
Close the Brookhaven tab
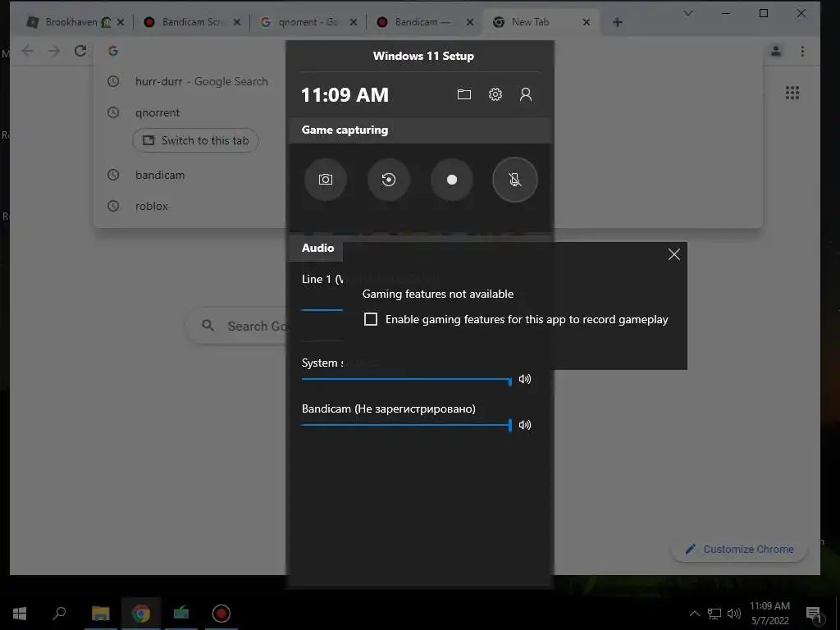click(x=121, y=22)
